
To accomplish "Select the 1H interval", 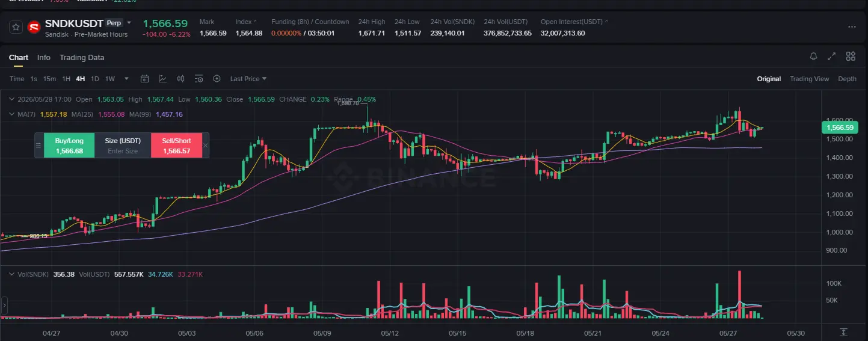I will click(x=66, y=79).
